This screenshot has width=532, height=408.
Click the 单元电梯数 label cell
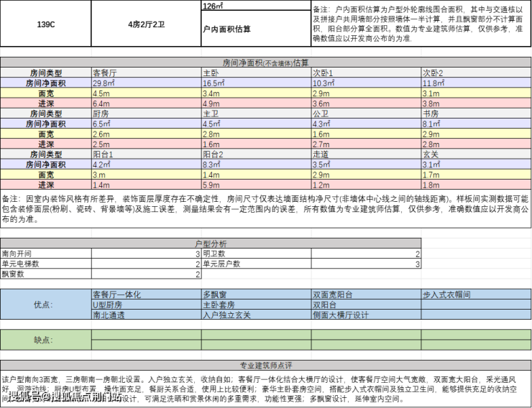(46, 264)
